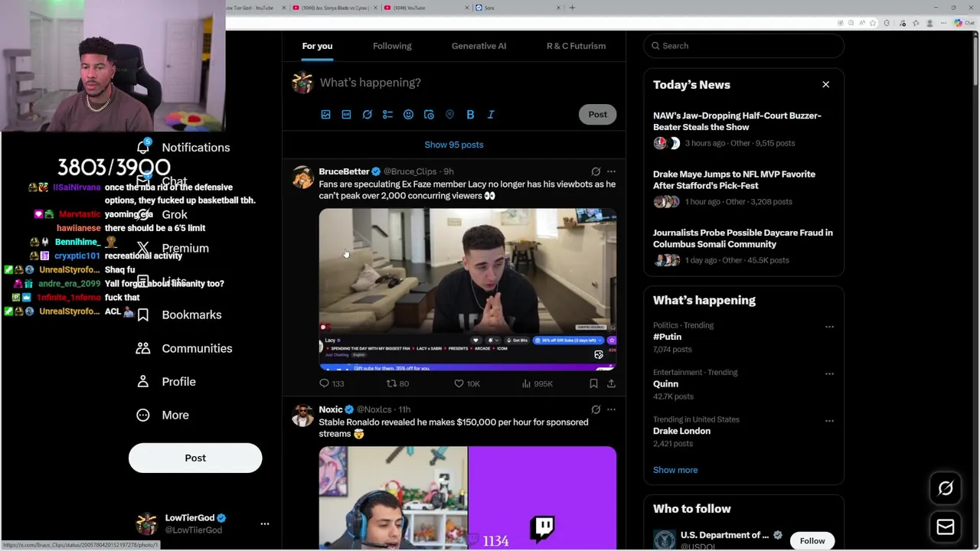
Task: Open Noxic's profile avatar
Action: coord(302,416)
